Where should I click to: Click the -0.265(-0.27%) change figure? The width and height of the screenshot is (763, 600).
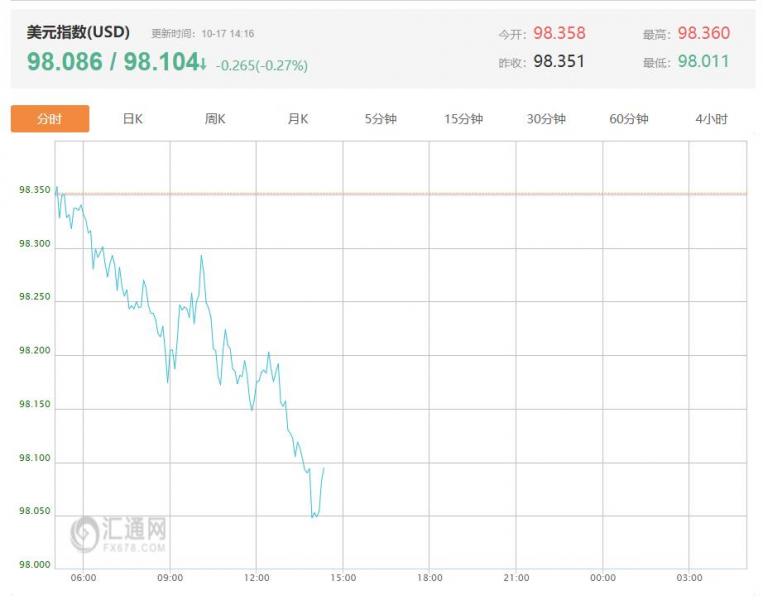tap(262, 65)
